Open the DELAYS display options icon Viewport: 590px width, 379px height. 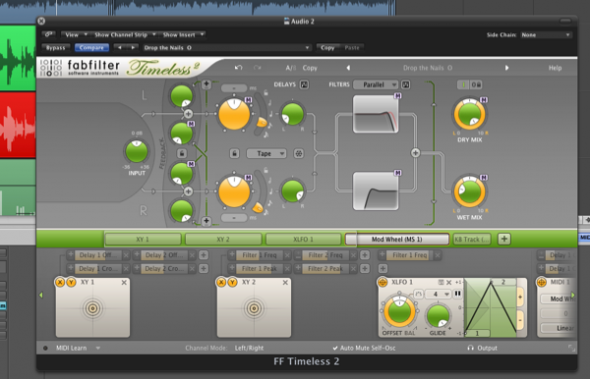(304, 84)
